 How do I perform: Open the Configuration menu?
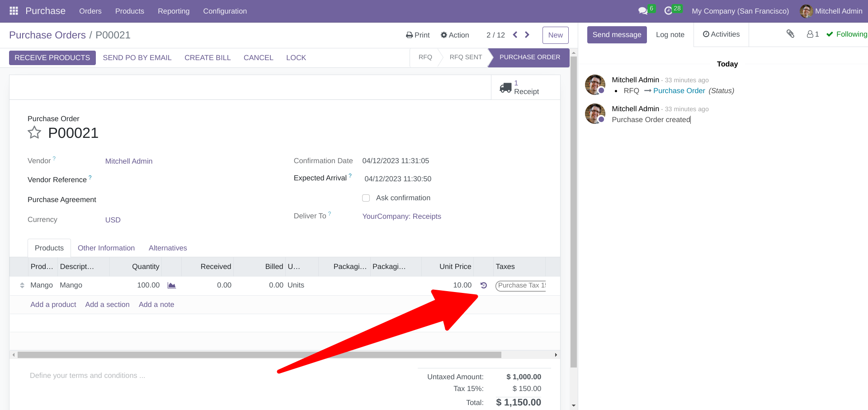(x=225, y=11)
